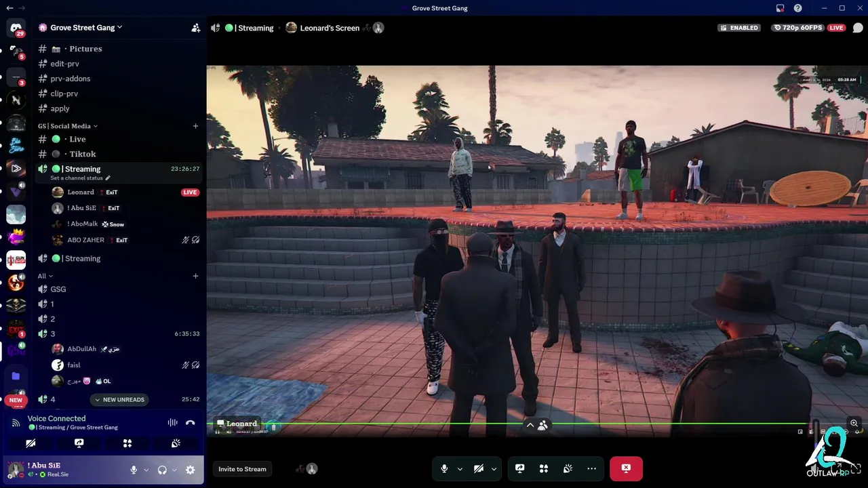Go back with the left arrow
Viewport: 868px width, 488px height.
tap(9, 8)
